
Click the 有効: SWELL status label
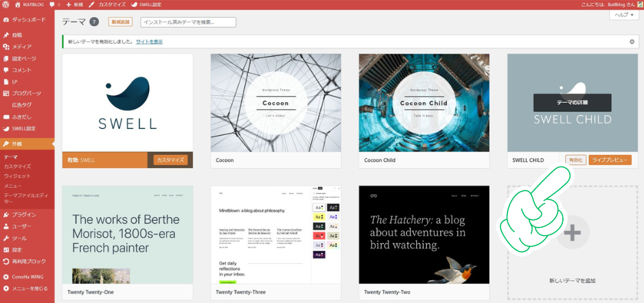tap(81, 160)
